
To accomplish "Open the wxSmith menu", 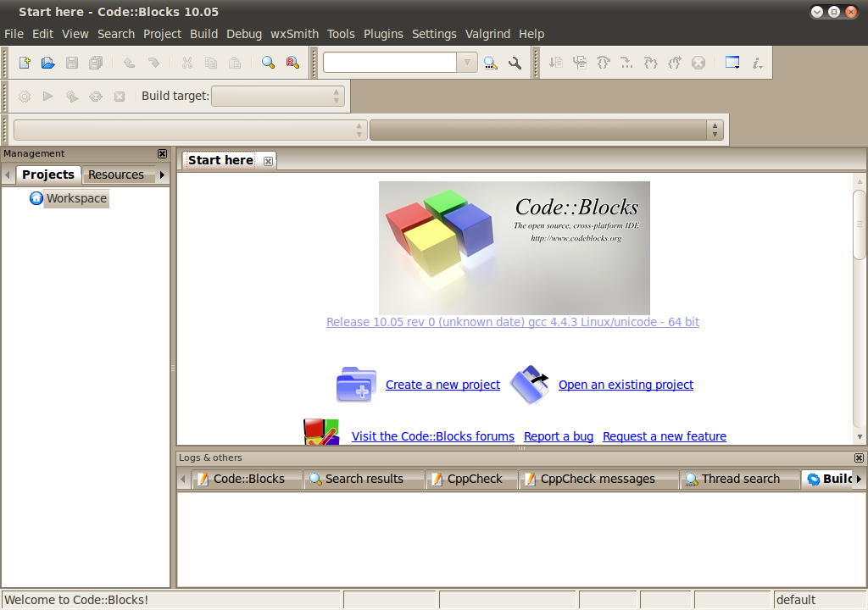I will point(294,34).
